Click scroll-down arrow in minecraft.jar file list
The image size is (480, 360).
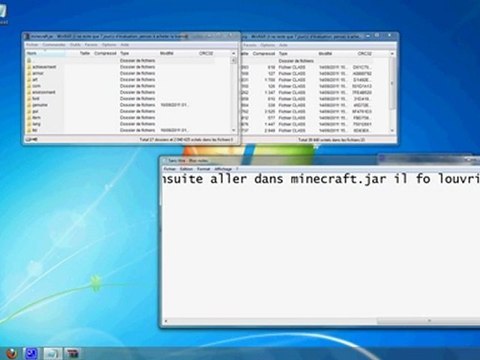(233, 130)
